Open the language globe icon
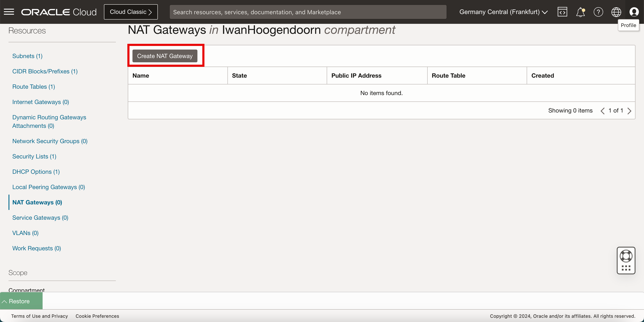 [x=616, y=12]
